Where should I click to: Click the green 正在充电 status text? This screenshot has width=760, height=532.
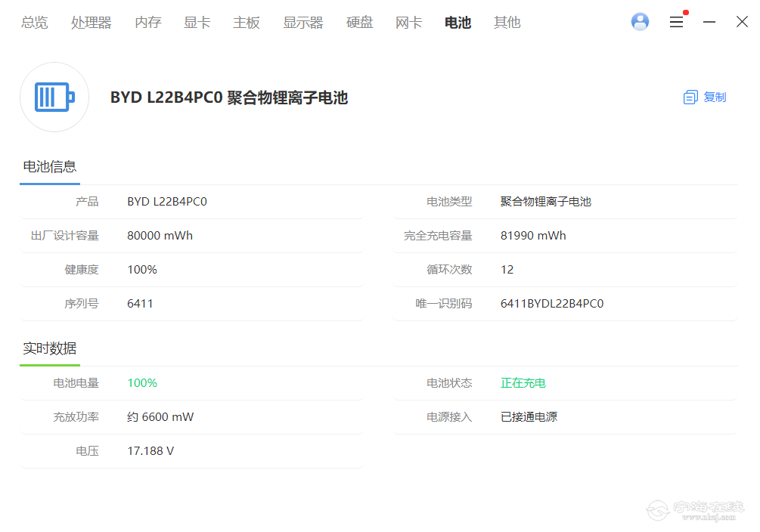click(523, 383)
